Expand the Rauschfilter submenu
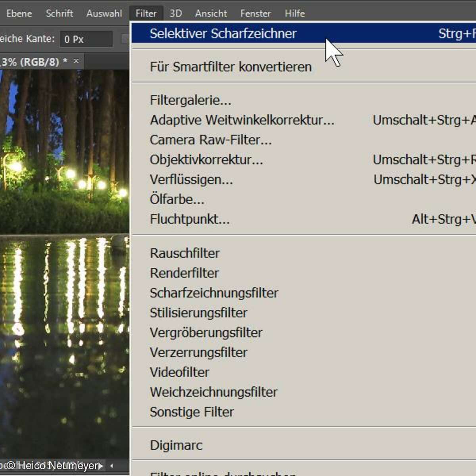This screenshot has width=476, height=476. [x=184, y=253]
